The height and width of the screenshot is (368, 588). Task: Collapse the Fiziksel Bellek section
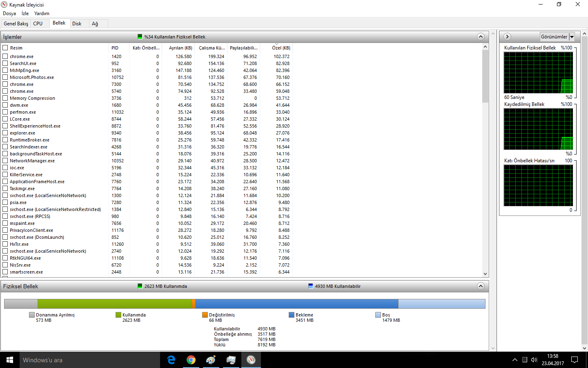tap(481, 286)
